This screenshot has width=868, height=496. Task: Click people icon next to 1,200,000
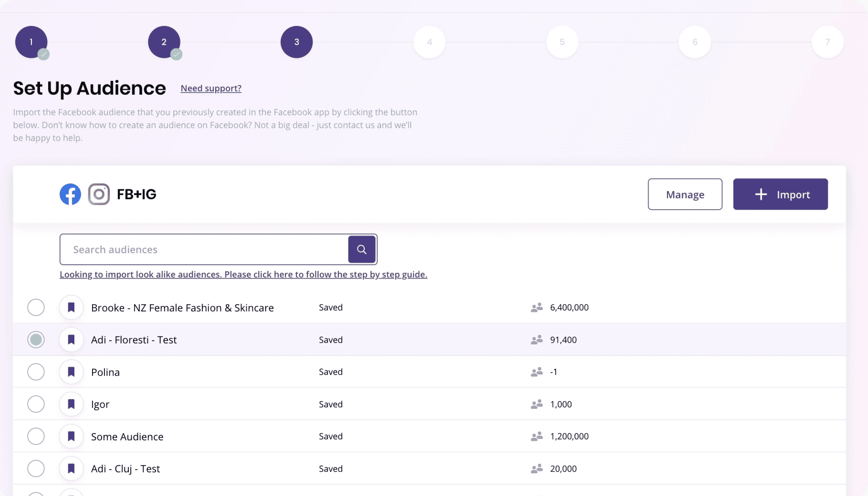pos(536,436)
